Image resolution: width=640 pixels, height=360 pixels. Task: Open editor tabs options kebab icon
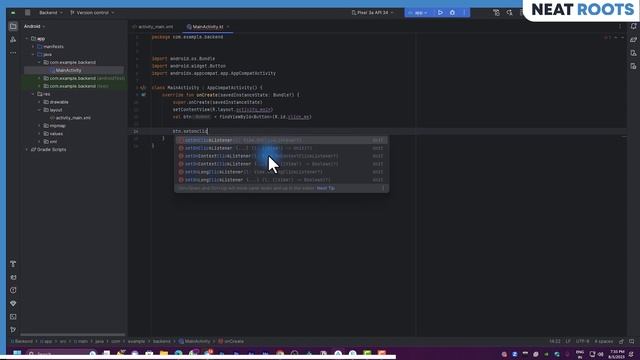(620, 27)
